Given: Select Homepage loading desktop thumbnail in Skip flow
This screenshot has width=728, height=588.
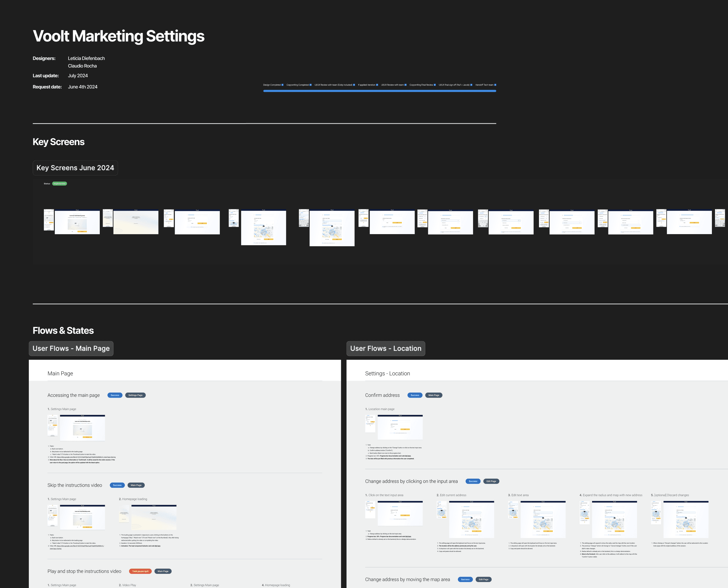Looking at the screenshot, I should point(154,517).
